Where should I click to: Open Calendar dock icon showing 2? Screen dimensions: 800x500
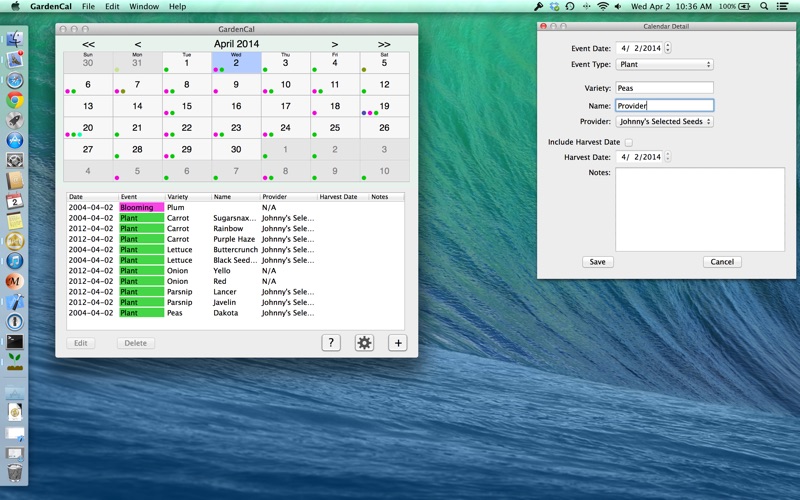point(15,201)
